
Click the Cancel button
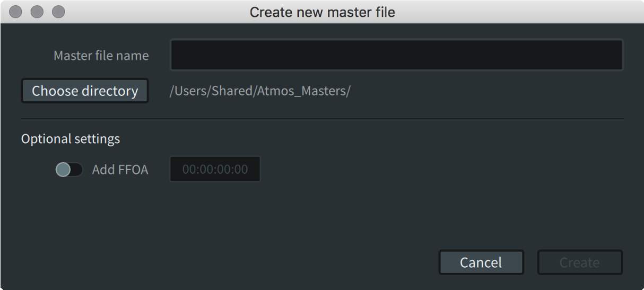(481, 262)
